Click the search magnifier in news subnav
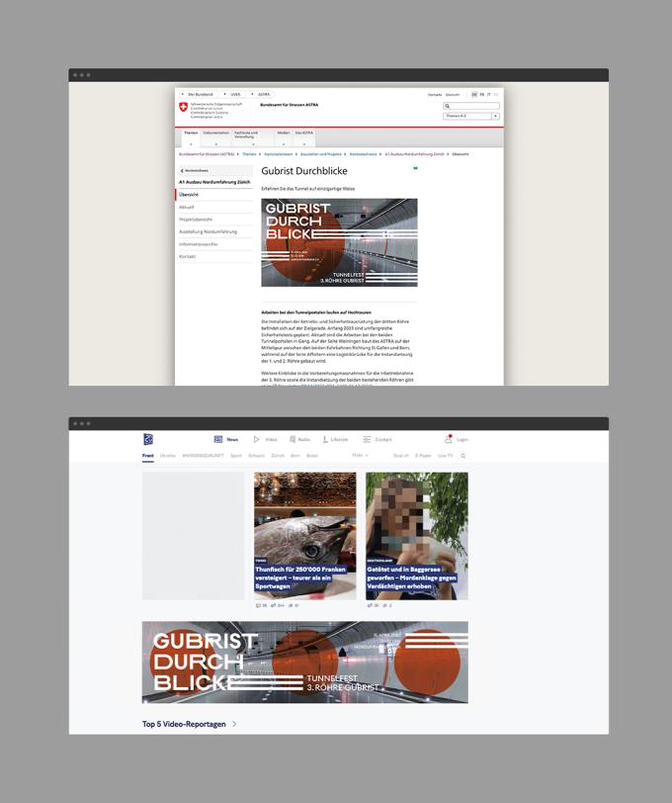 (x=462, y=456)
